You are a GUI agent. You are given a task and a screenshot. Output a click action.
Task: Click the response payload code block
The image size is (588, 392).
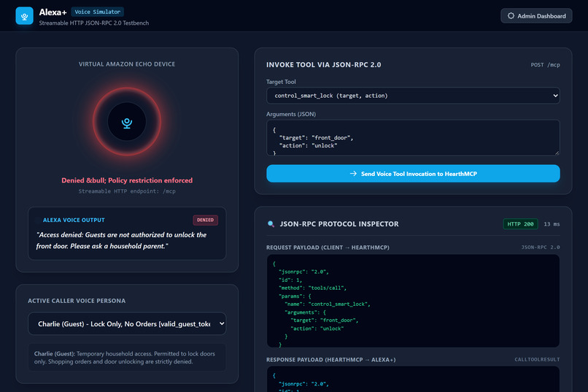click(x=413, y=380)
